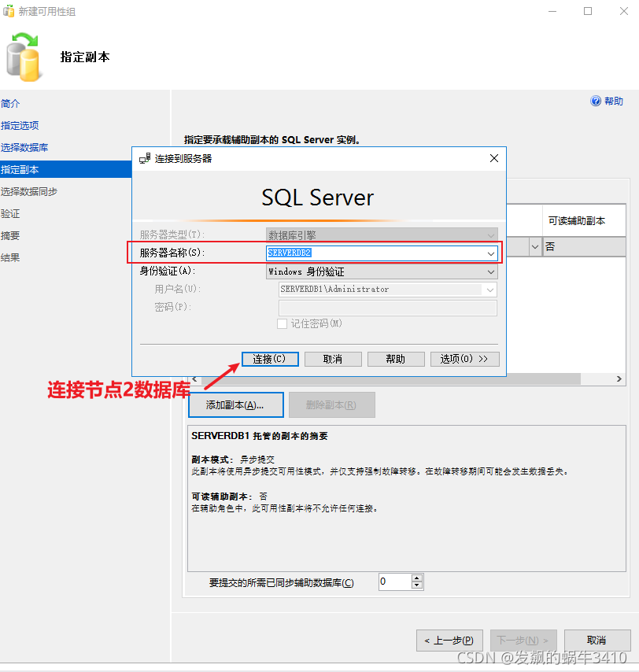Click the Help icon in the wizard
The image size is (639, 672).
[x=595, y=101]
